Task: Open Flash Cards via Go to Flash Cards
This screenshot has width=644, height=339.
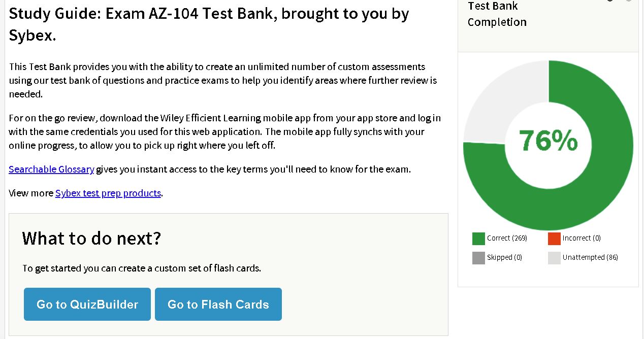Action: pyautogui.click(x=218, y=304)
